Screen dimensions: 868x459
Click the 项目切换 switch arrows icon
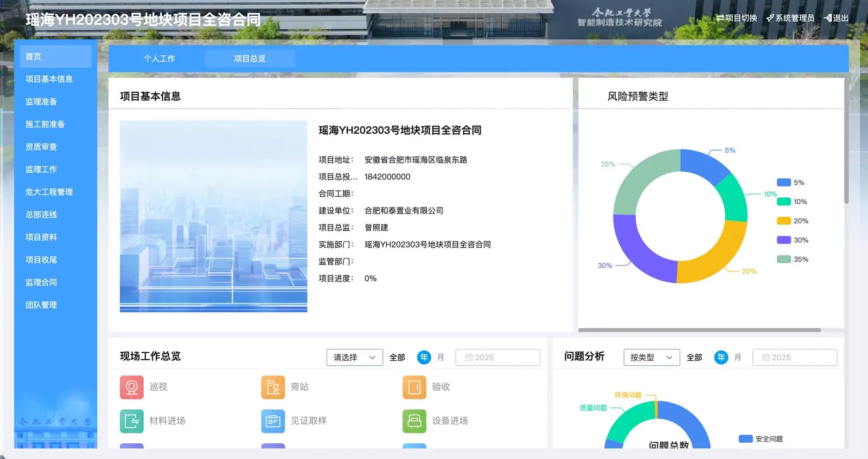click(x=720, y=18)
